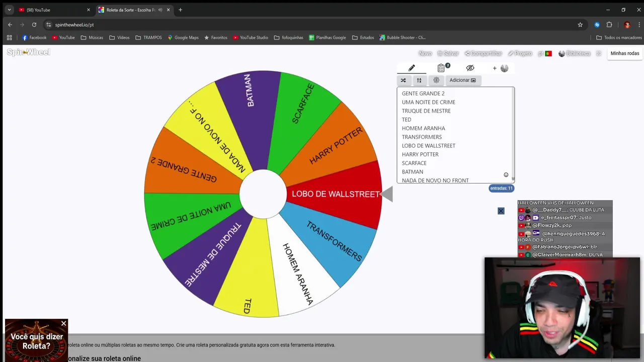
Task: Bookmark this page with star icon
Action: click(x=580, y=25)
